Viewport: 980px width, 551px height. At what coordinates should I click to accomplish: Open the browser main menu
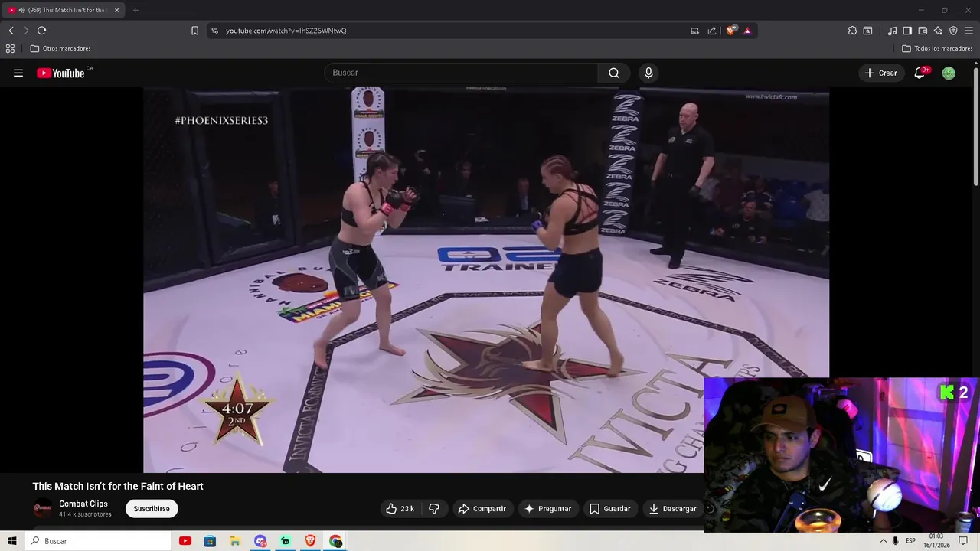pyautogui.click(x=969, y=31)
